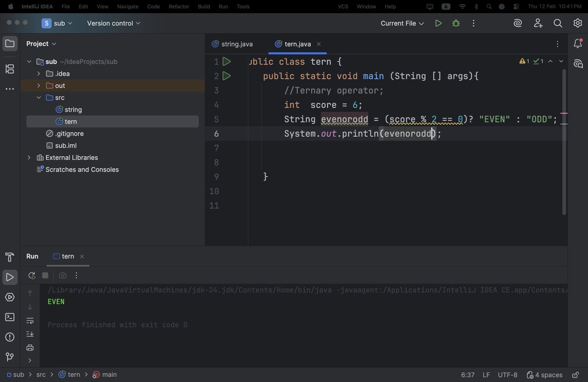Open the Git tool window icon
The width and height of the screenshot is (588, 382).
pos(10,357)
